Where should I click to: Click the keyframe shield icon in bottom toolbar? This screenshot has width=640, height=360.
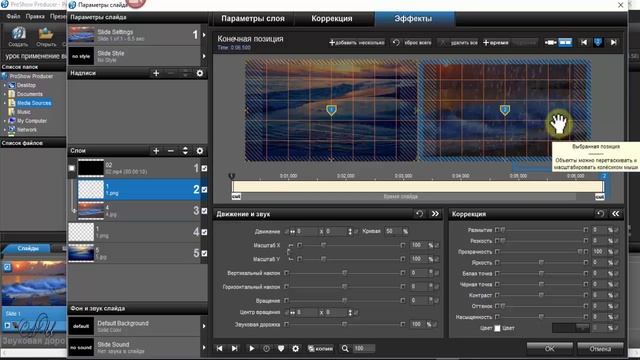[281, 348]
